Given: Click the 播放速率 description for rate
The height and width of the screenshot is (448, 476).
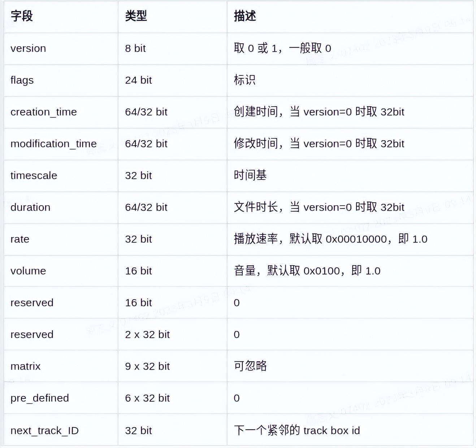Looking at the screenshot, I should click(331, 239).
